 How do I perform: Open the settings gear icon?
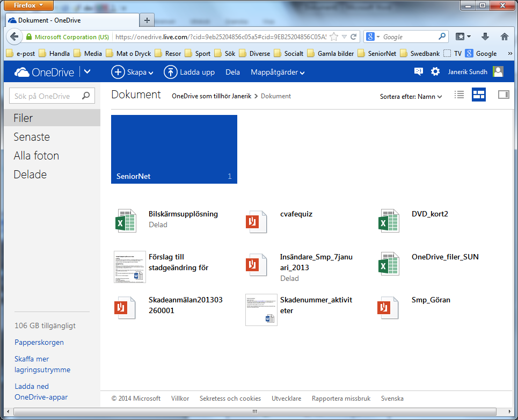click(x=435, y=71)
